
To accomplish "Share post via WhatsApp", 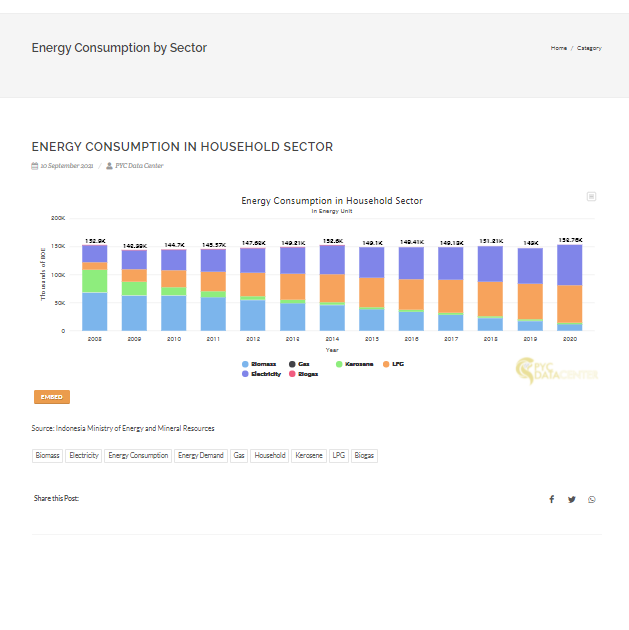I will (592, 499).
